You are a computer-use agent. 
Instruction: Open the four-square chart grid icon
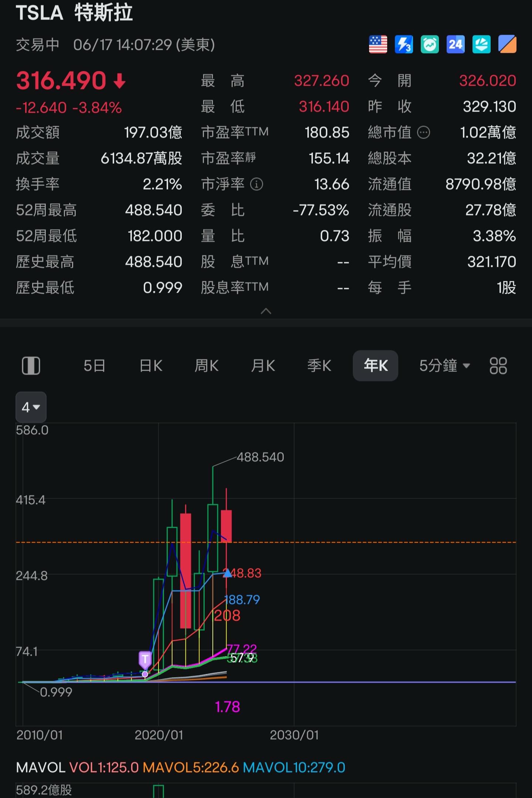[498, 366]
